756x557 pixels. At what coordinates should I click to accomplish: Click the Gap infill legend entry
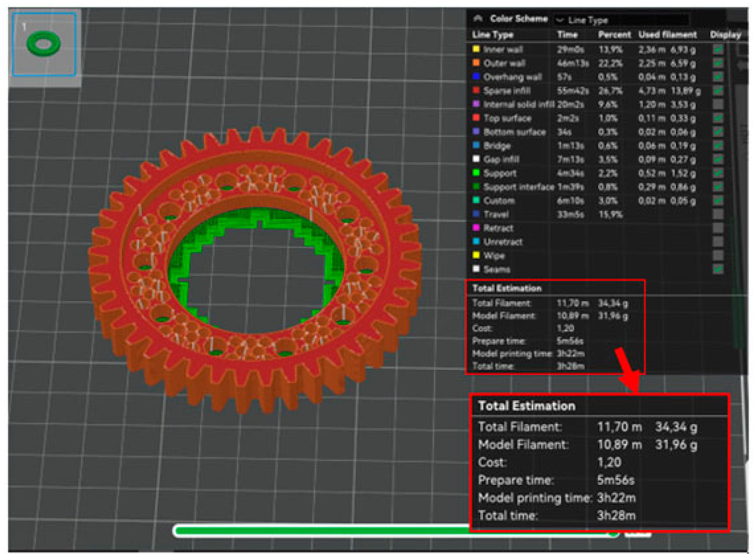pyautogui.click(x=501, y=159)
